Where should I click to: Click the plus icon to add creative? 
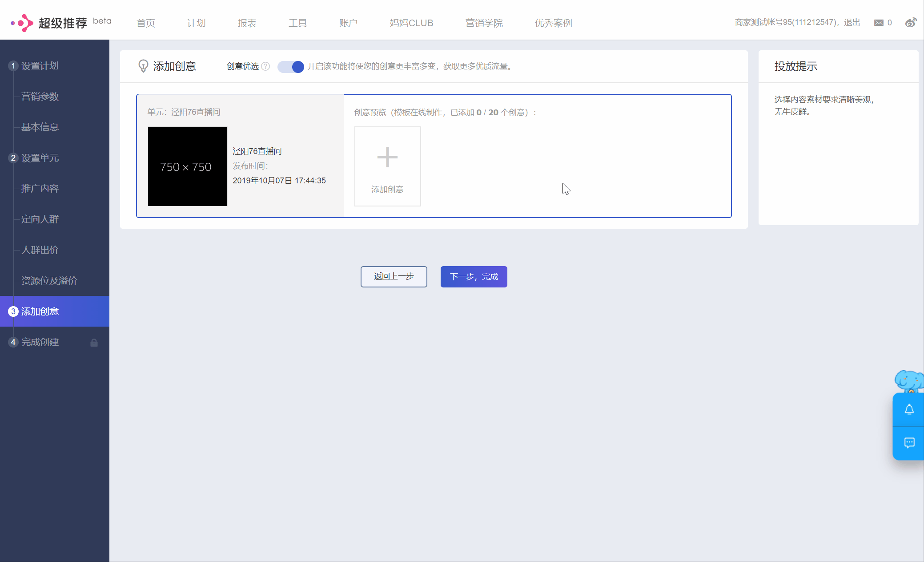tap(387, 158)
